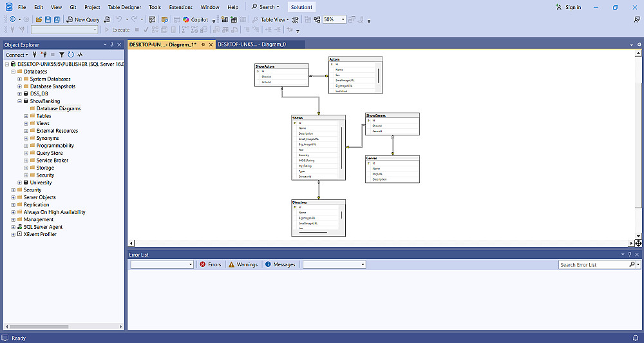
Task: Filter Object Explorer with the funnel icon
Action: click(62, 55)
